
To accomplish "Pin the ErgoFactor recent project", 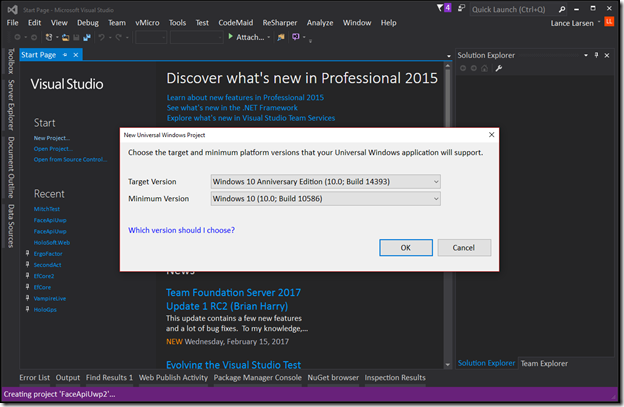I will [x=27, y=253].
